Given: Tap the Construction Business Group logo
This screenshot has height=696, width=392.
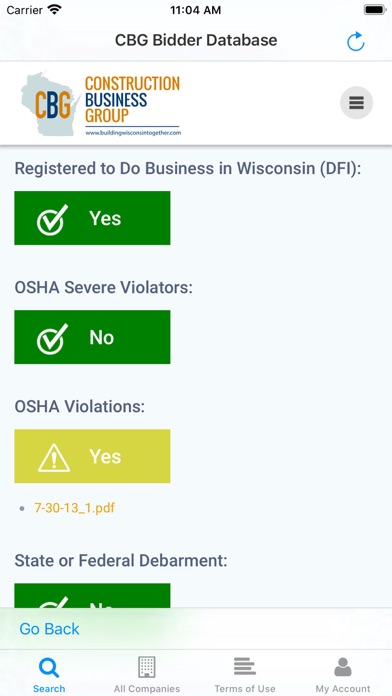Looking at the screenshot, I should pyautogui.click(x=101, y=104).
